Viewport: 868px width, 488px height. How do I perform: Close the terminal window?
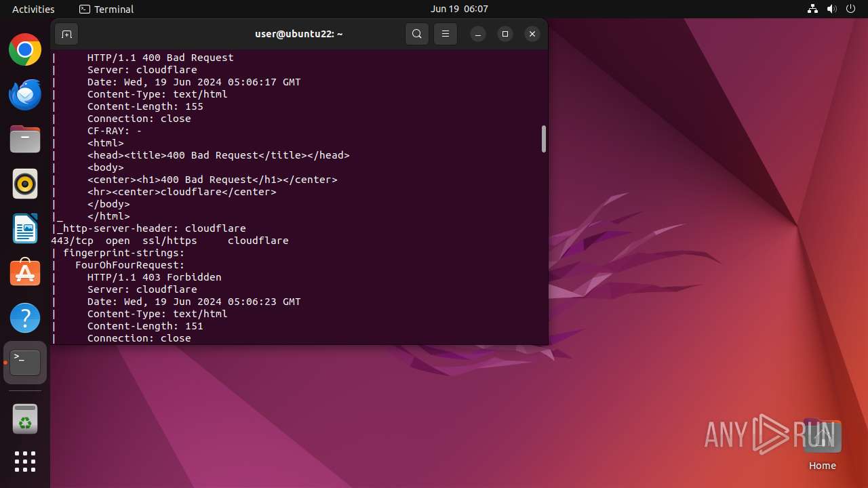pyautogui.click(x=532, y=34)
